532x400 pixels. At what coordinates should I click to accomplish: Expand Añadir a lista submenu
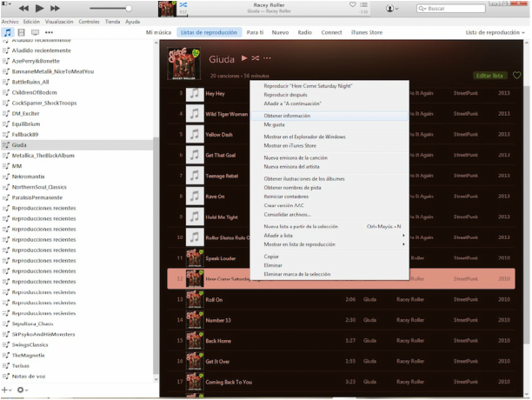pos(329,235)
